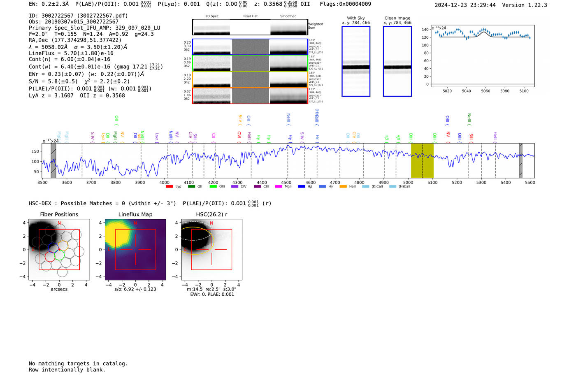The image size is (576, 392).
Task: Click the (K)CaII legend swatch
Action: click(366, 186)
